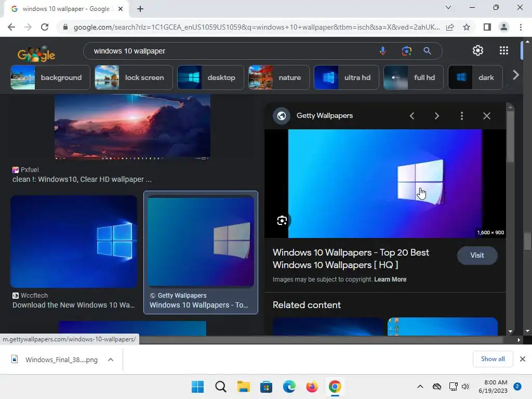Launch Microsoft Edge from the taskbar
The height and width of the screenshot is (399, 532).
[289, 387]
